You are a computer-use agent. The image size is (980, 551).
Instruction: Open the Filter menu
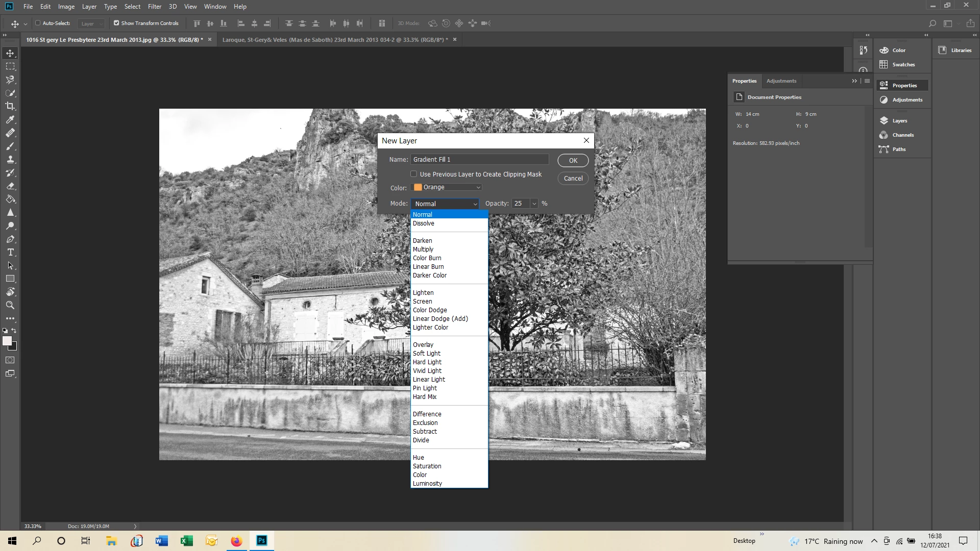point(154,7)
